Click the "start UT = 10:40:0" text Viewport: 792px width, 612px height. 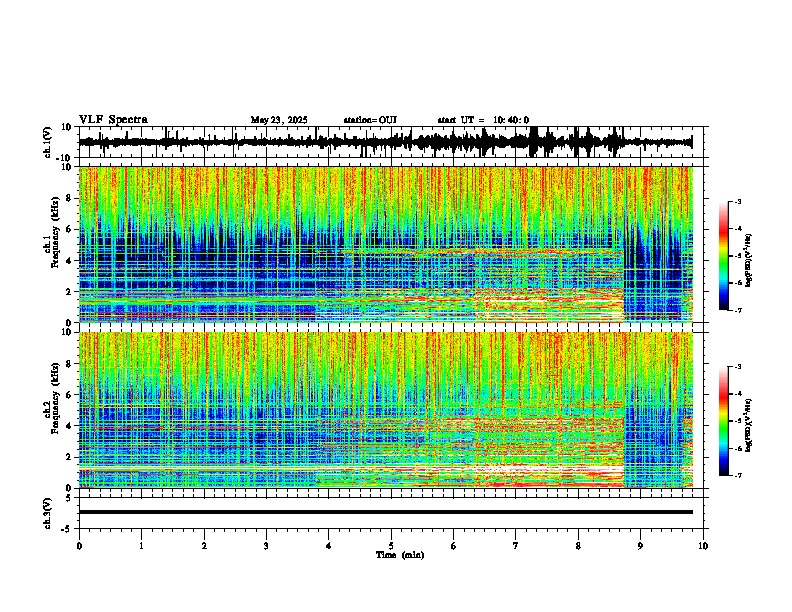click(x=483, y=120)
